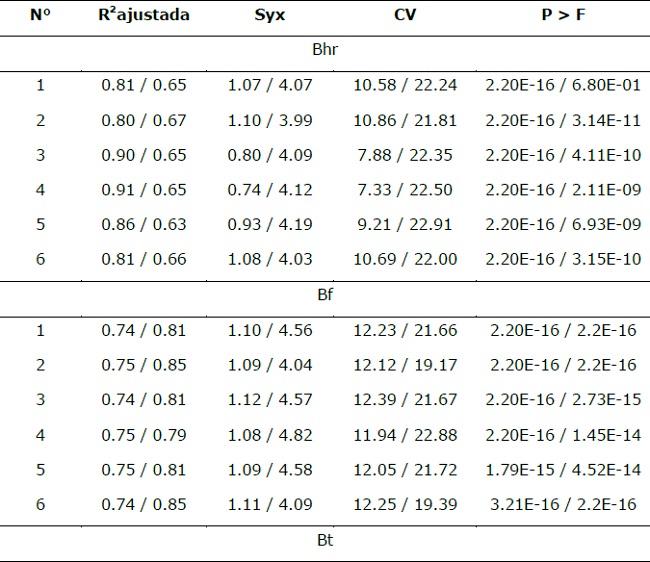Viewport: 650px width, 562px height.
Task: Click the 3.21E-16 / 2.2E-16 cell
Action: coord(560,504)
